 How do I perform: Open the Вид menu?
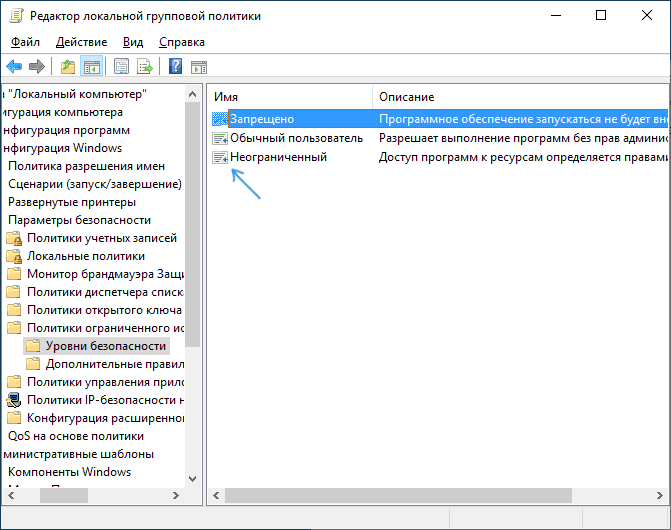click(133, 42)
